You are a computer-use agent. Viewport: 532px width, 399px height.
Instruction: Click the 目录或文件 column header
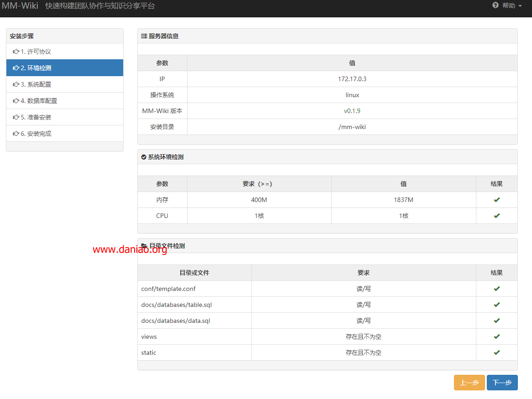(x=194, y=273)
